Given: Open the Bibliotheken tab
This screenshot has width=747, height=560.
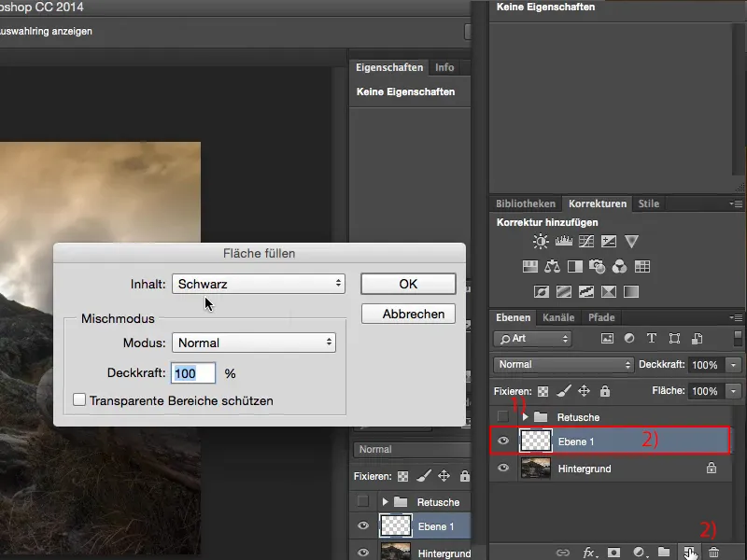Looking at the screenshot, I should click(x=526, y=203).
